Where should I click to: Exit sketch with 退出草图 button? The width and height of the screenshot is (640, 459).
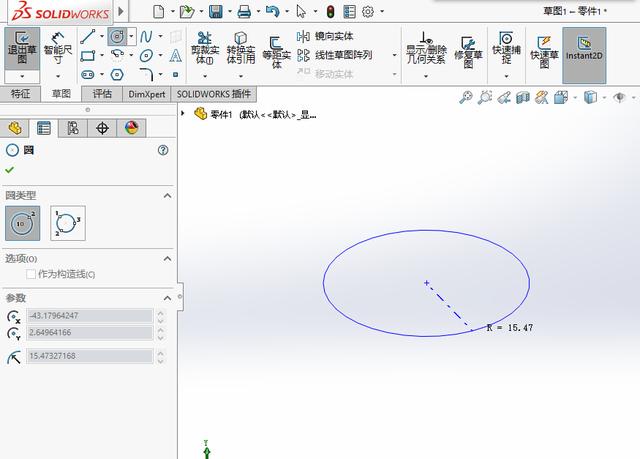click(x=22, y=49)
